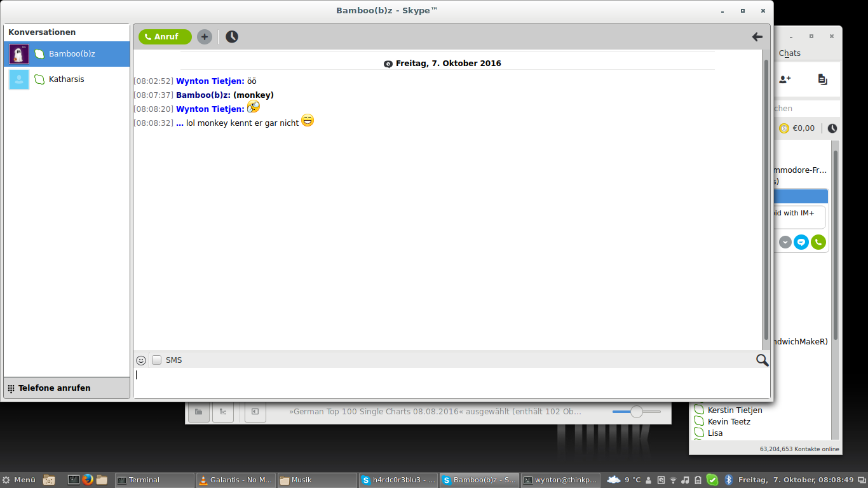The width and height of the screenshot is (868, 488).
Task: Click the green Anruf call button
Action: coord(165,37)
